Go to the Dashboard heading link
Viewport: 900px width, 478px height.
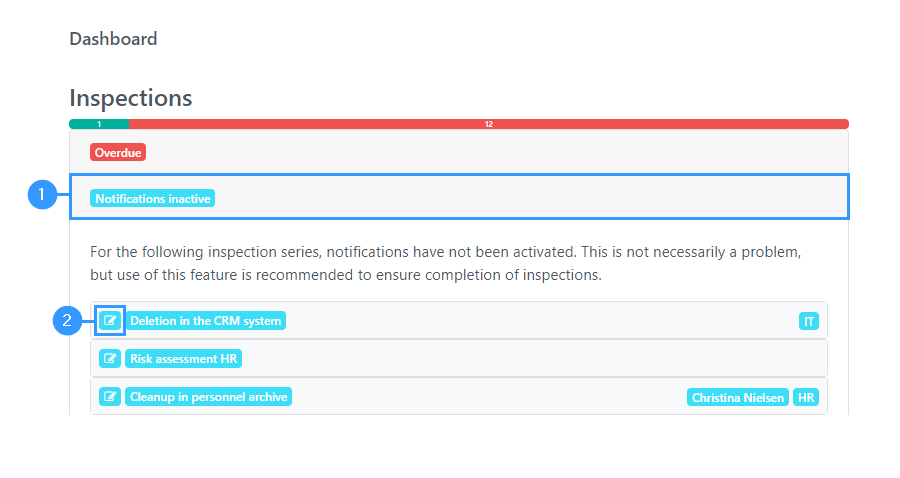coord(113,39)
